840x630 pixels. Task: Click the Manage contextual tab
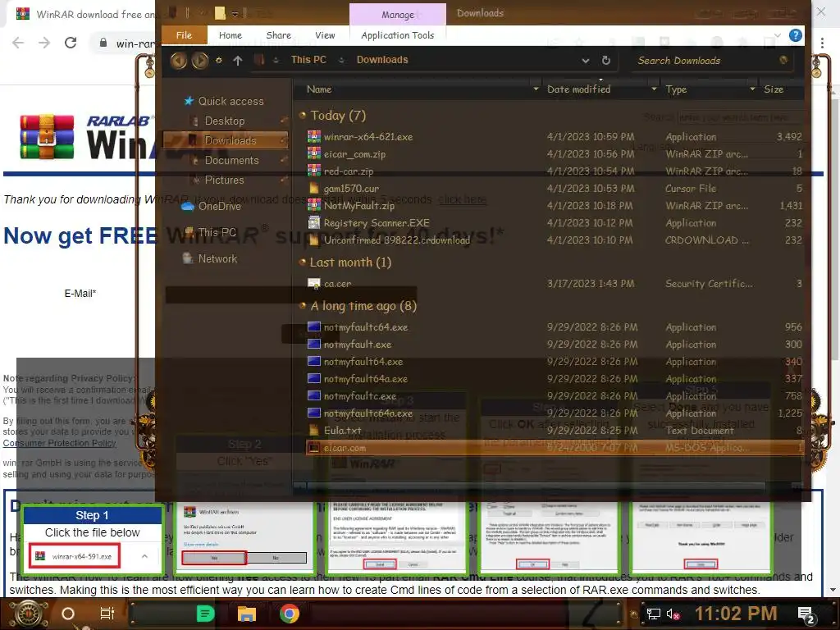click(x=398, y=15)
